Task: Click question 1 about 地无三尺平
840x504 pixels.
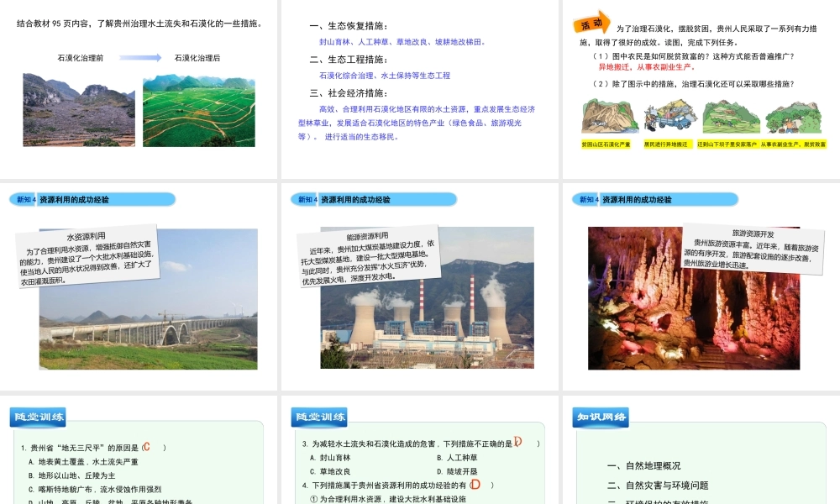Action: 93,448
